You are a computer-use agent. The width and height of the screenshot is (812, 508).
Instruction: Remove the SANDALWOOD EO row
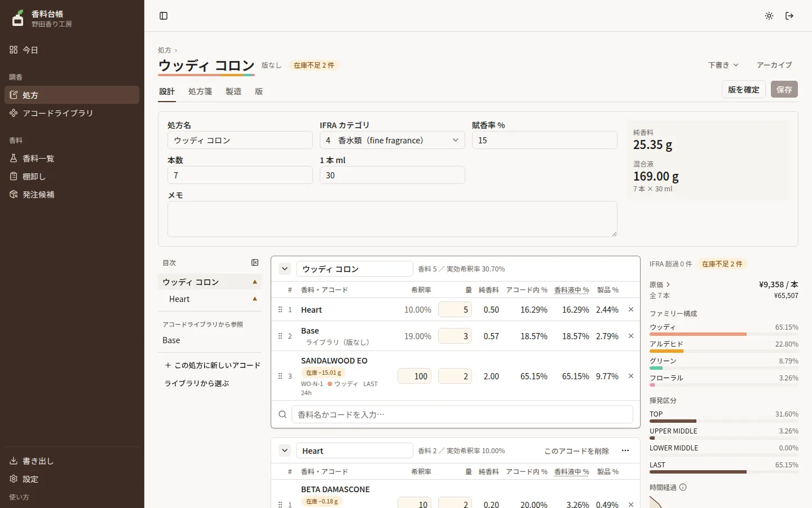(631, 376)
